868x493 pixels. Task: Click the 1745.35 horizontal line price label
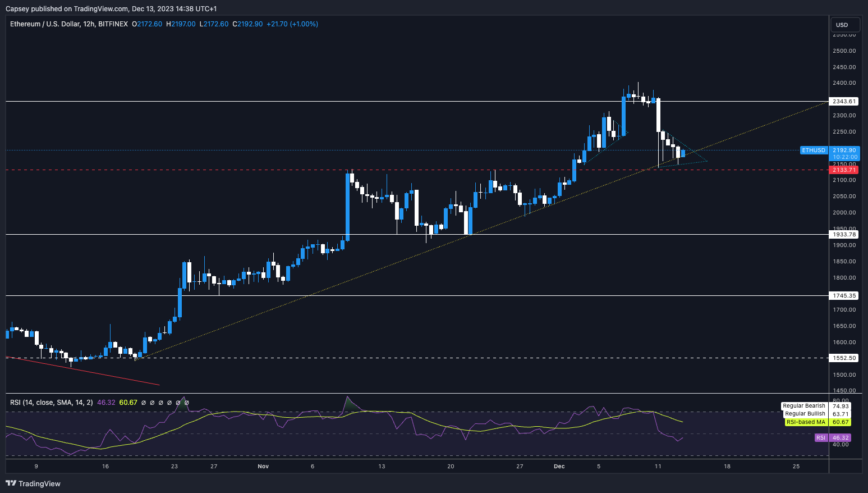point(844,296)
